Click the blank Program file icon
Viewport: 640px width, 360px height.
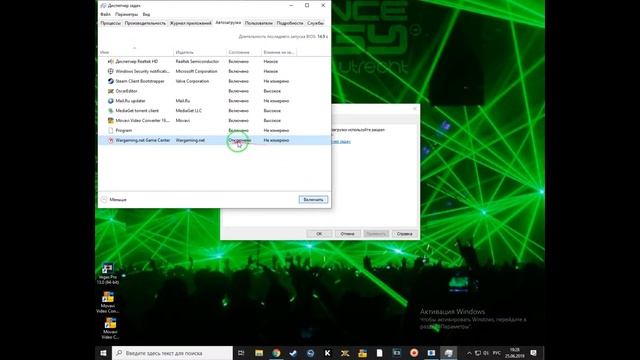[x=111, y=130]
